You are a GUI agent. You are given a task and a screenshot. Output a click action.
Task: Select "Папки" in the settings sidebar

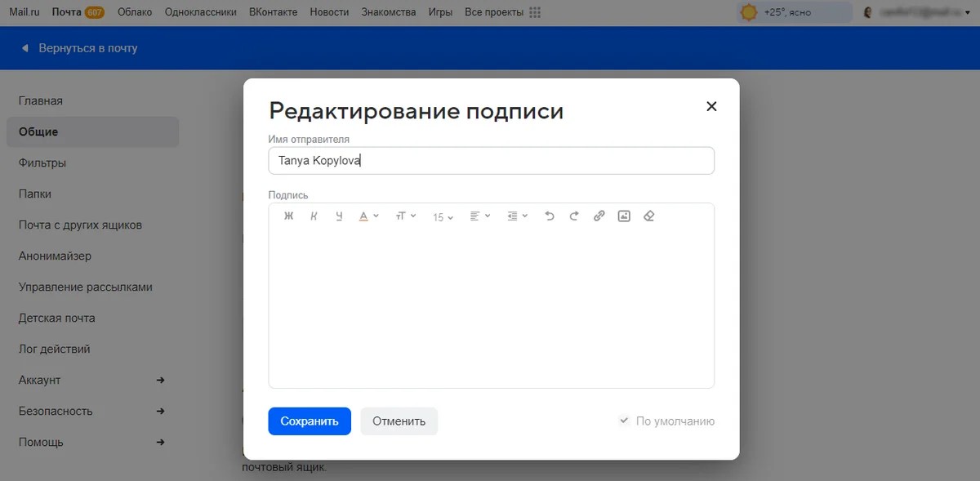35,194
